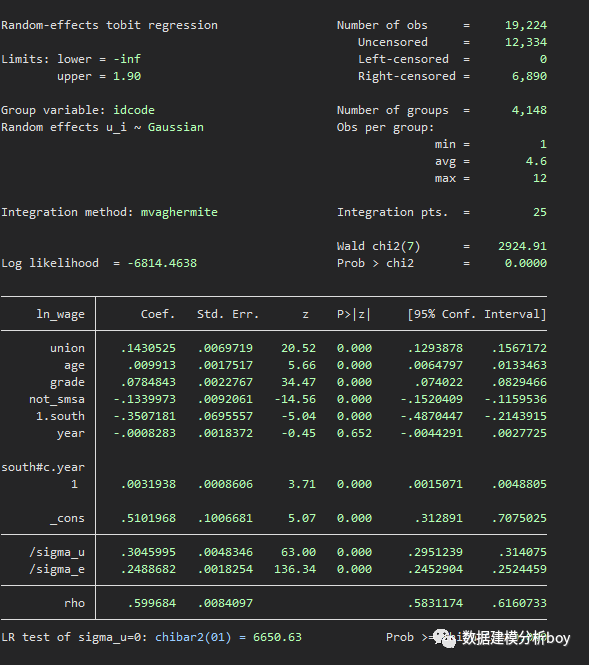This screenshot has height=665, width=589.
Task: Select the integration method 'mvaghermite'
Action: point(179,212)
